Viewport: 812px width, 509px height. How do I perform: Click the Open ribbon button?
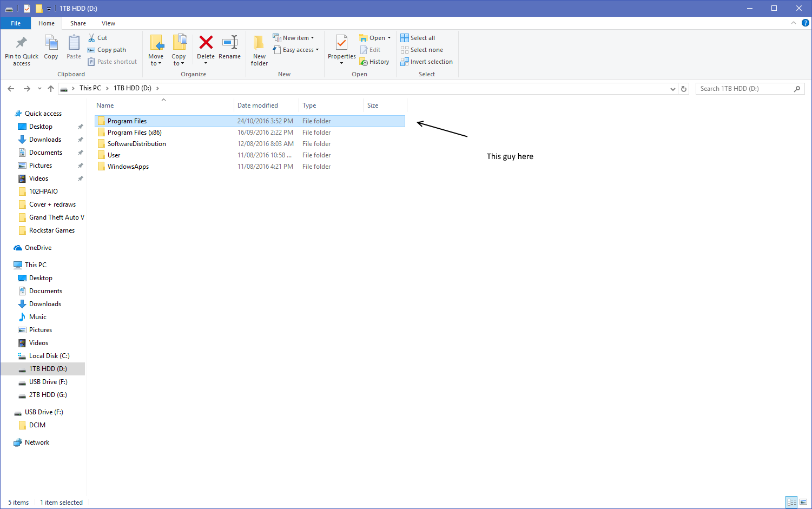(x=375, y=38)
